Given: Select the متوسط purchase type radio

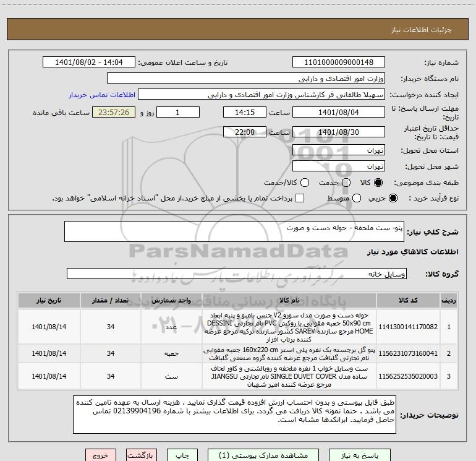Looking at the screenshot, I should pos(357,198).
